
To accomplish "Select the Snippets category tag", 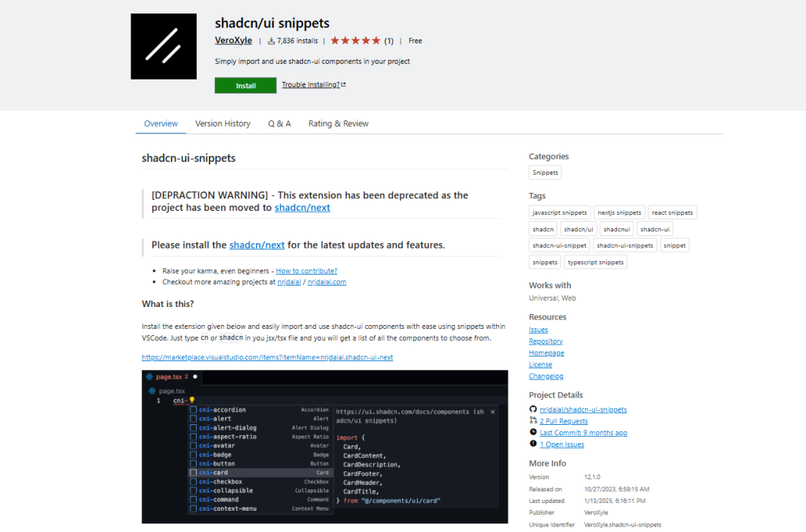I will point(545,172).
